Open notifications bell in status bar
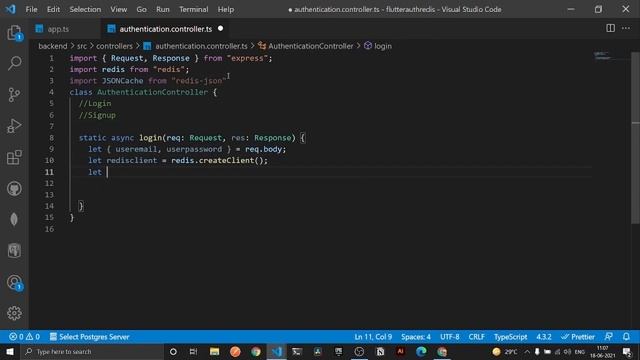This screenshot has height=360, width=640. click(626, 337)
